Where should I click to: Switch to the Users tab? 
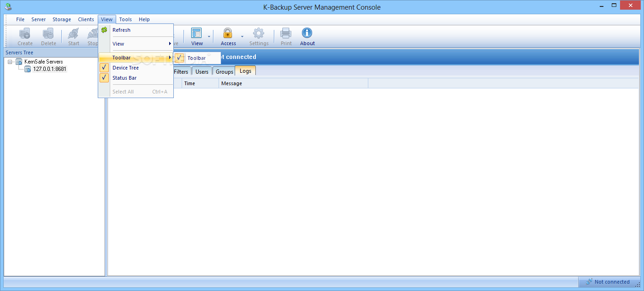pos(202,72)
